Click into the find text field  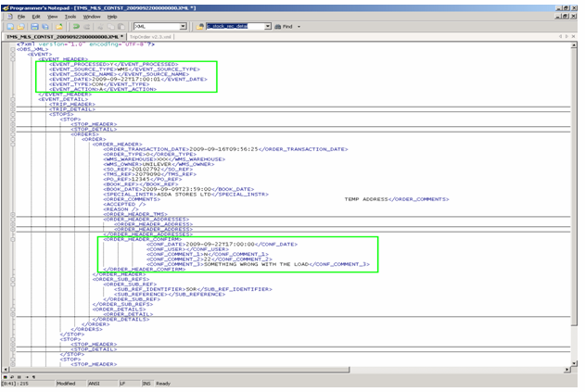235,27
